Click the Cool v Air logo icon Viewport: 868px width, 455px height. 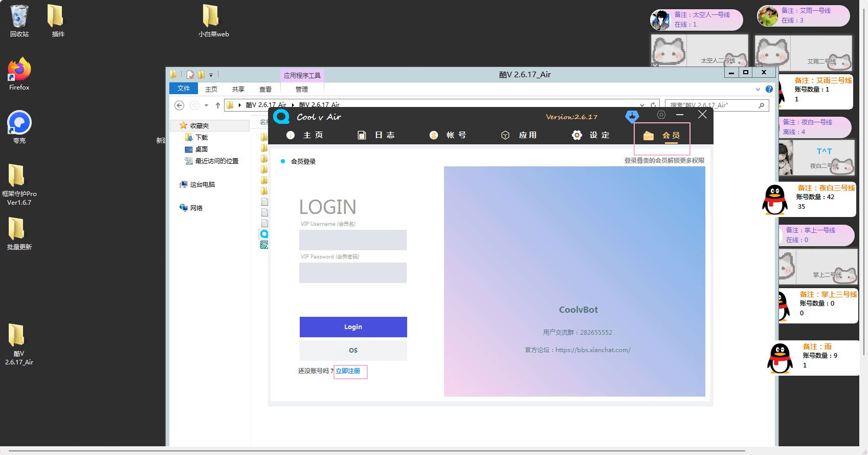click(x=281, y=117)
